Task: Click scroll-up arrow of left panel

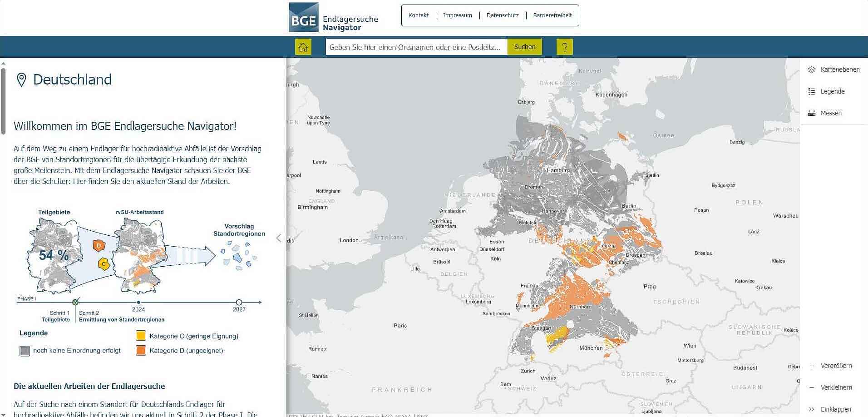Action: [x=3, y=64]
